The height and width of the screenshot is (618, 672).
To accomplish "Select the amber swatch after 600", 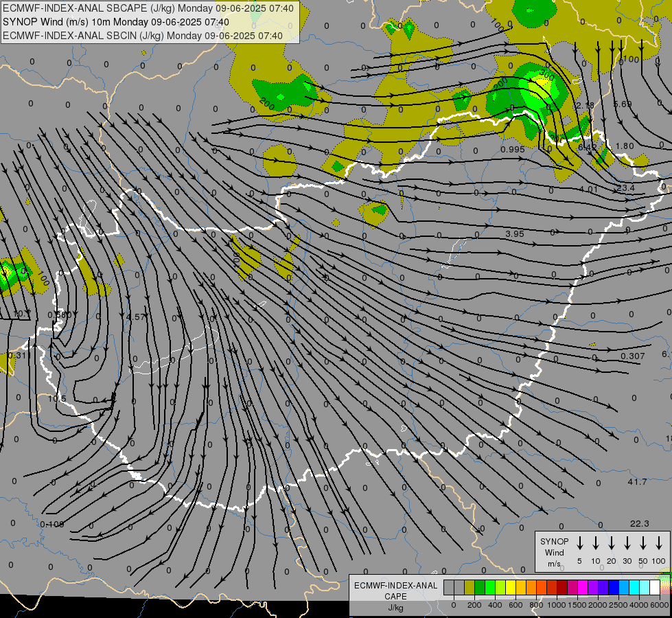I will point(521,588).
